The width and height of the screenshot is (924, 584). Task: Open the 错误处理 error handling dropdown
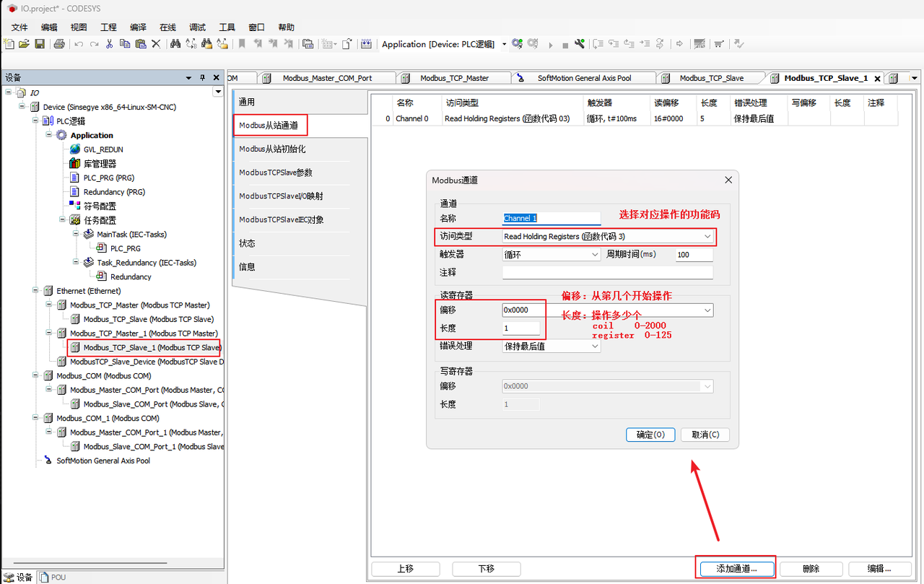click(x=595, y=346)
